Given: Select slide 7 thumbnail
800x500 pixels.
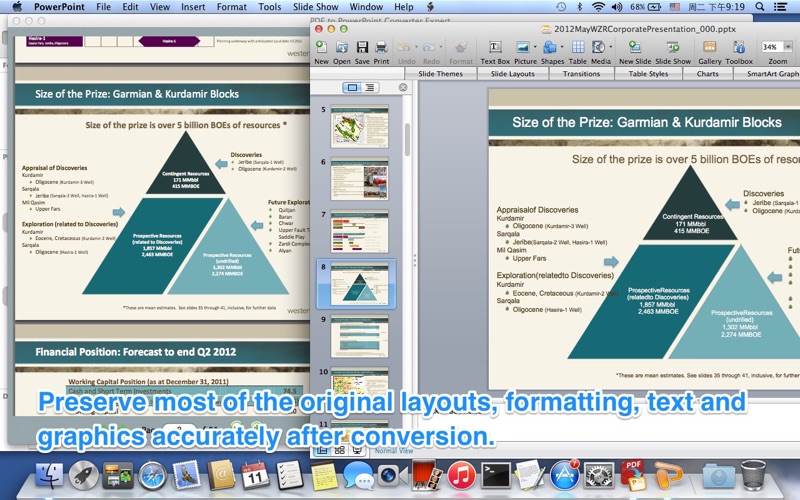Looking at the screenshot, I should point(359,231).
